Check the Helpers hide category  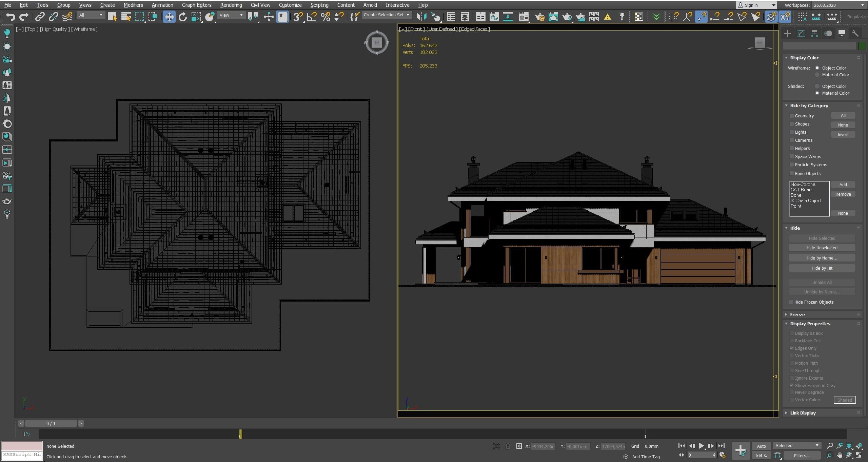point(792,148)
